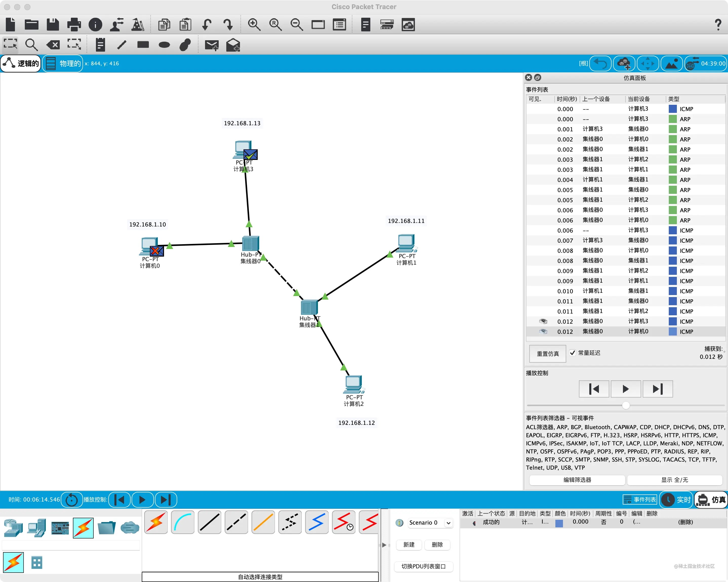Click the PDU color swatch in list
Viewport: 728px width, 582px height.
559,523
